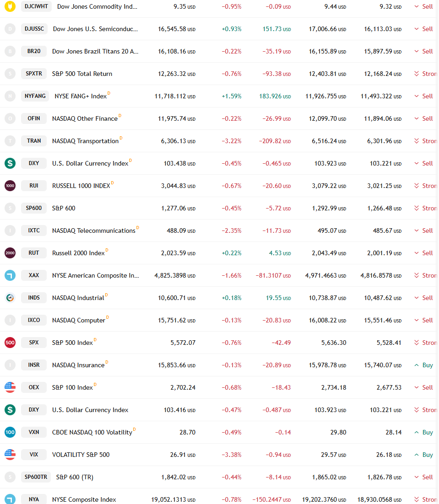Click the 2,043.49 USD high for RUT

tap(329, 253)
